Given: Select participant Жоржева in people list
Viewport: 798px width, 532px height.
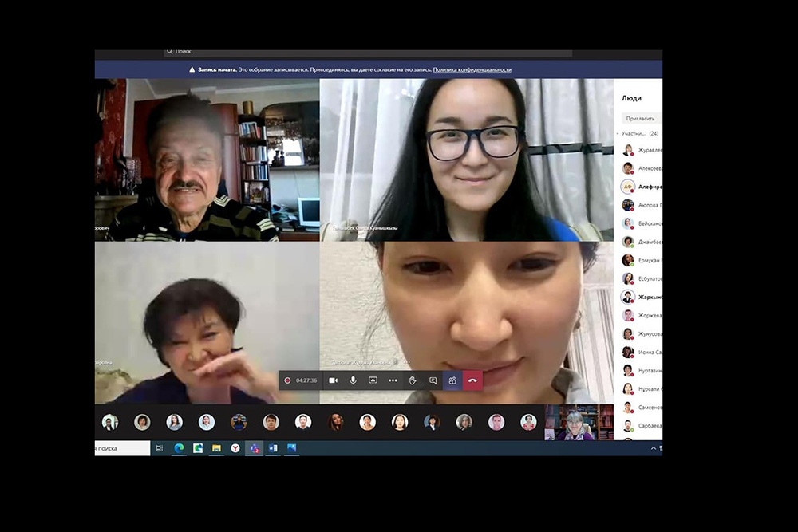Looking at the screenshot, I should [x=642, y=315].
